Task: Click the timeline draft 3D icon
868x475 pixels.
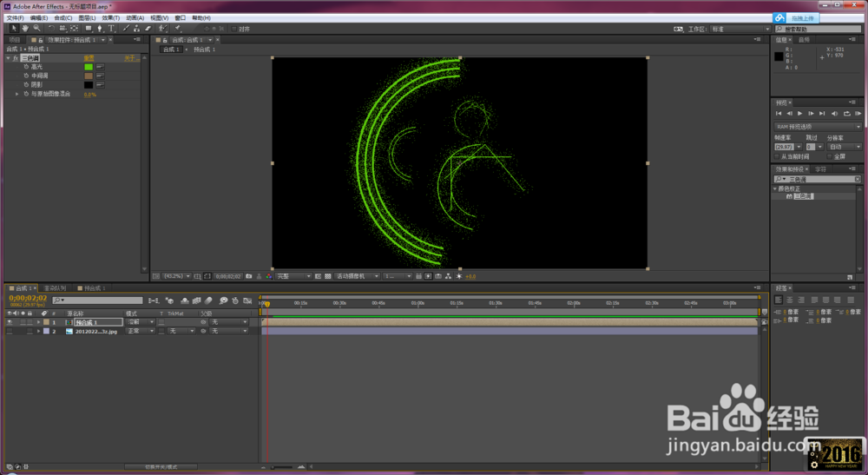Action: click(169, 300)
